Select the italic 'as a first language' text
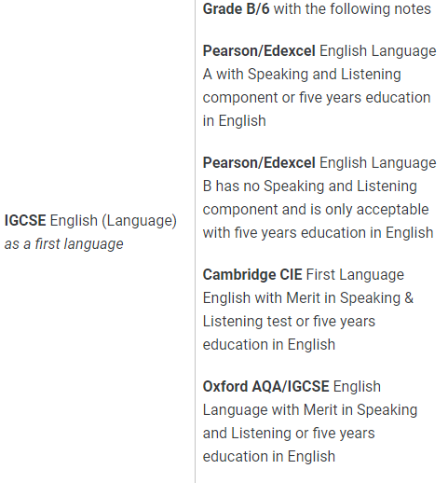448x483 pixels. pos(63,244)
